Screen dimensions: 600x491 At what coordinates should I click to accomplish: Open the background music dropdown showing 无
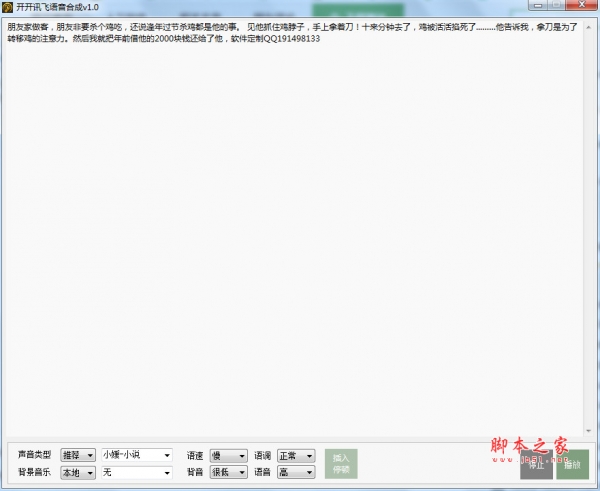(x=137, y=473)
